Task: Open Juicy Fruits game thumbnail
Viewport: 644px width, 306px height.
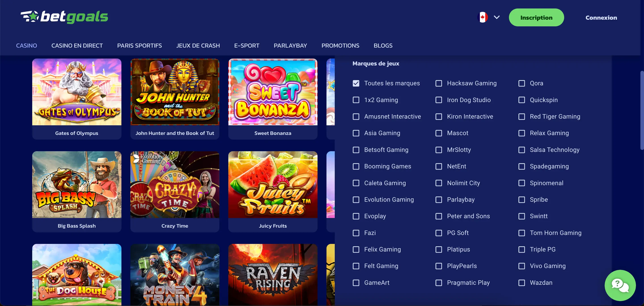Action: [273, 184]
